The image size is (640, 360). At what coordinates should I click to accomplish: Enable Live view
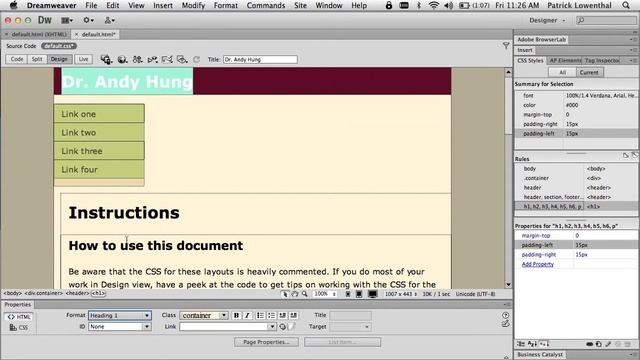[x=83, y=59]
